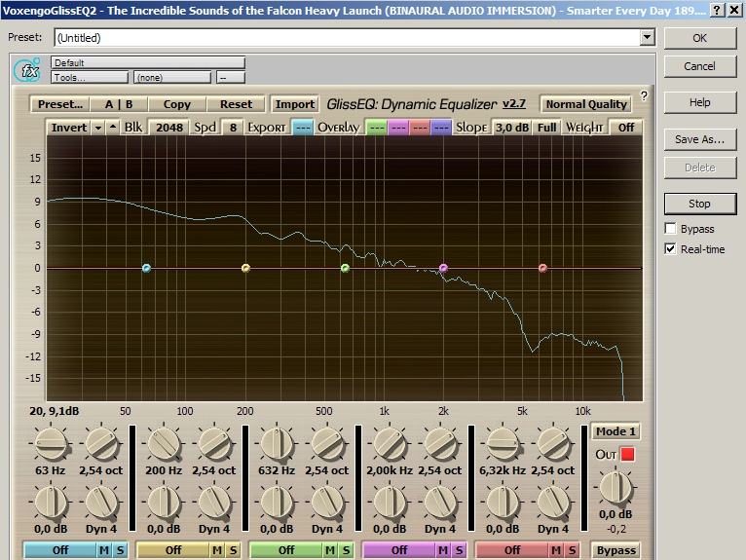
Task: Click the Cancel button
Action: 700,66
